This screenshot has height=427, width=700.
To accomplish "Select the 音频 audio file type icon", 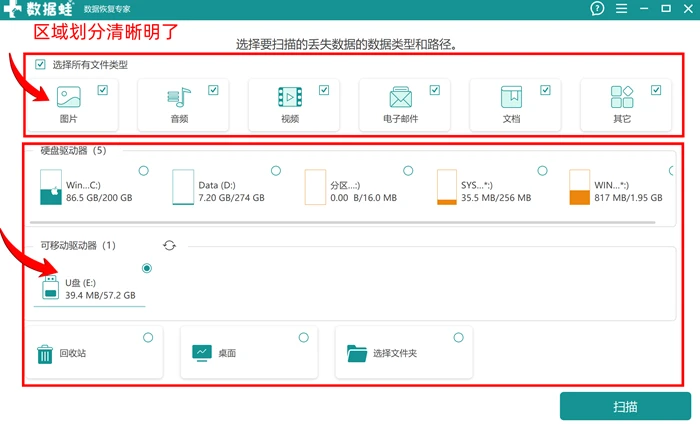I will [x=179, y=97].
